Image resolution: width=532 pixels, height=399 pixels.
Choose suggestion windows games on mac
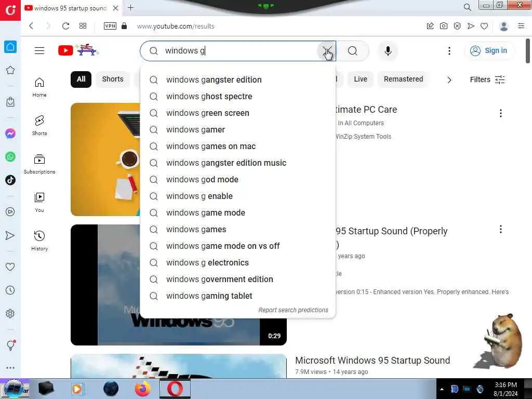(x=238, y=146)
